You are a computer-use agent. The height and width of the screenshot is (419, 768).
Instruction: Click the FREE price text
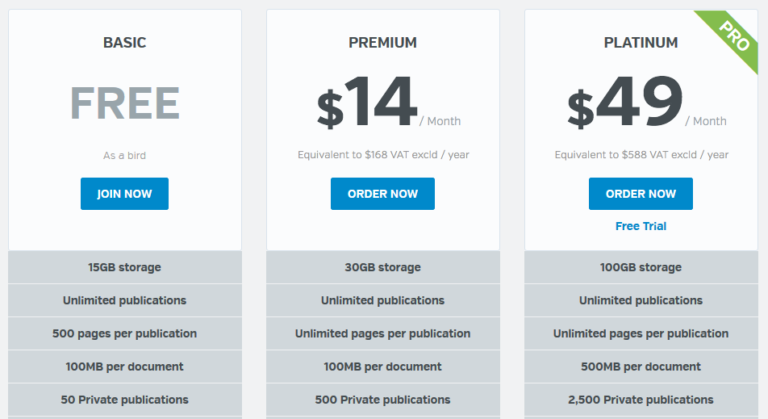(x=124, y=103)
